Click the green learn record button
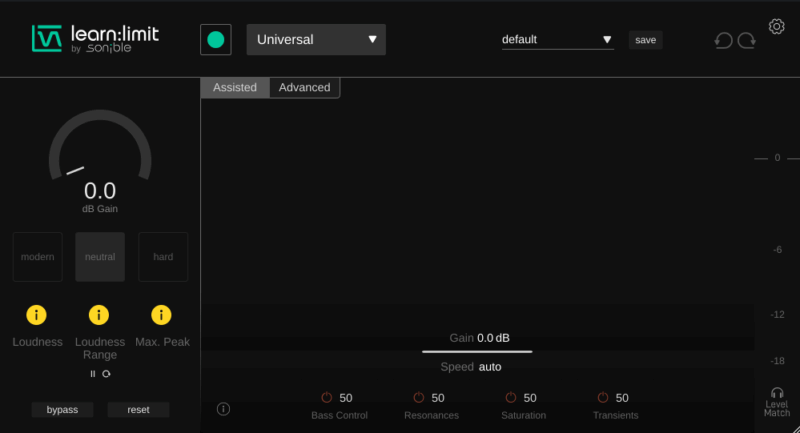This screenshot has width=800, height=433. click(x=215, y=40)
